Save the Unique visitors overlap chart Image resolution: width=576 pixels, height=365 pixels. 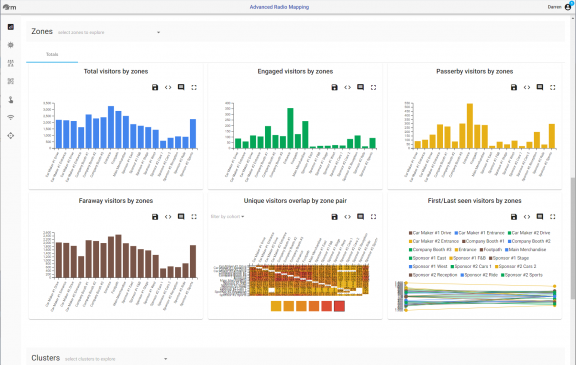(334, 217)
